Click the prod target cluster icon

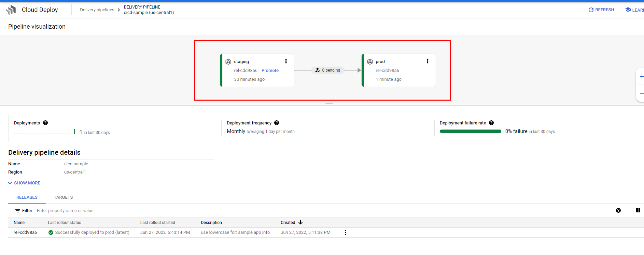370,62
